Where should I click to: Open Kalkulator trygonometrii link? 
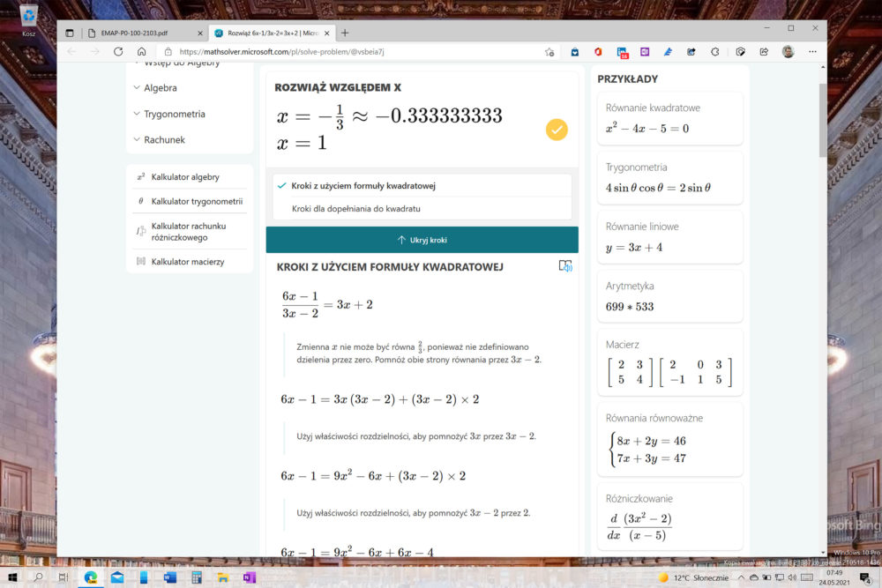pos(197,201)
